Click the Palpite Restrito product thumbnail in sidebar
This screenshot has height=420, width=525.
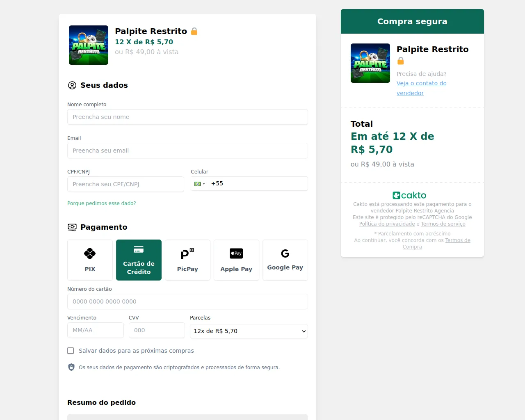point(370,63)
